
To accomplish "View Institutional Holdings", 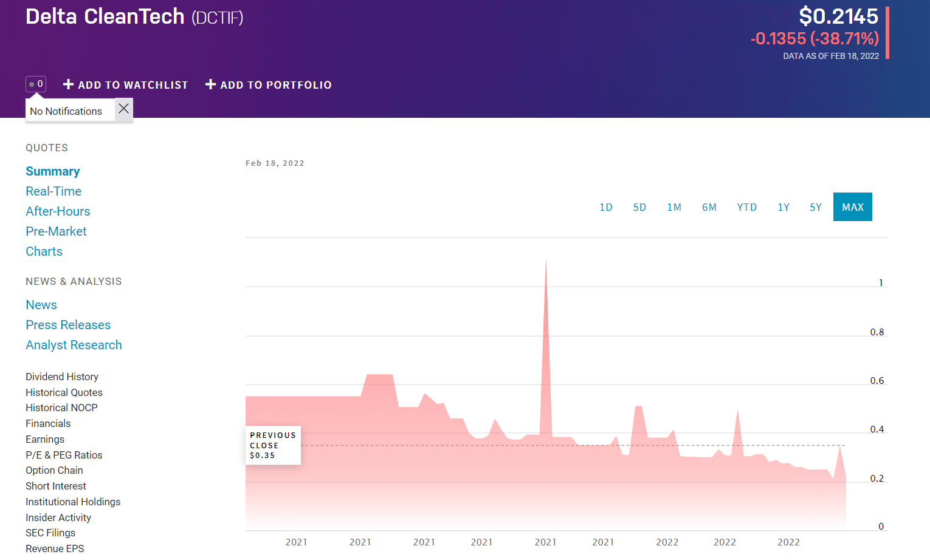I will [x=73, y=502].
